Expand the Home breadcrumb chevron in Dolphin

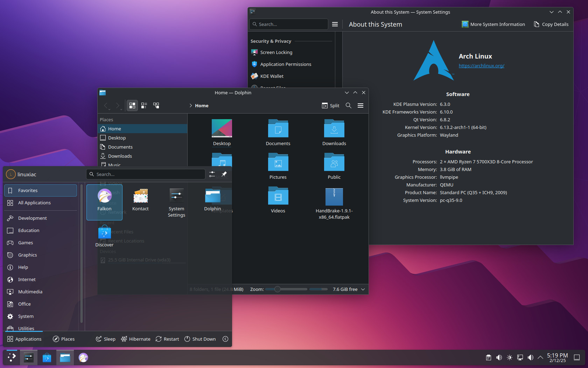[x=191, y=105]
